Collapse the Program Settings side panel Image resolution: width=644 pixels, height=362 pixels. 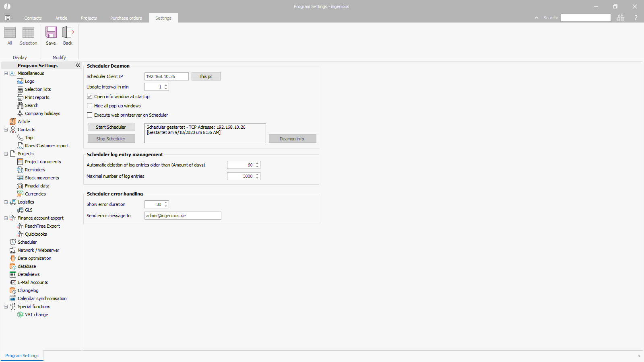tap(78, 66)
